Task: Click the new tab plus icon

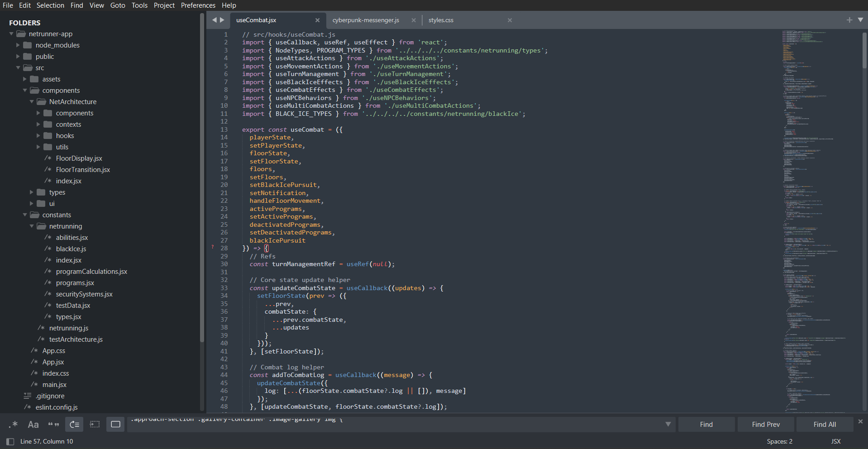Action: [849, 20]
